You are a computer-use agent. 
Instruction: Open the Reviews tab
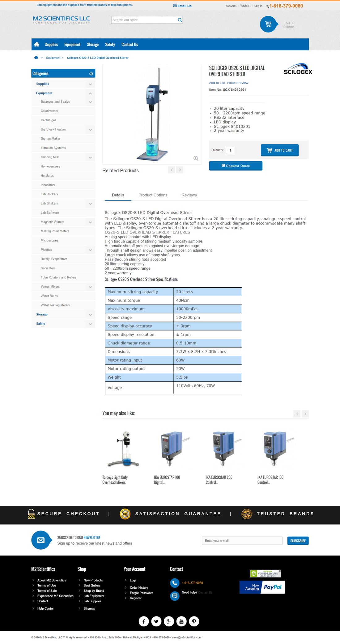189,195
